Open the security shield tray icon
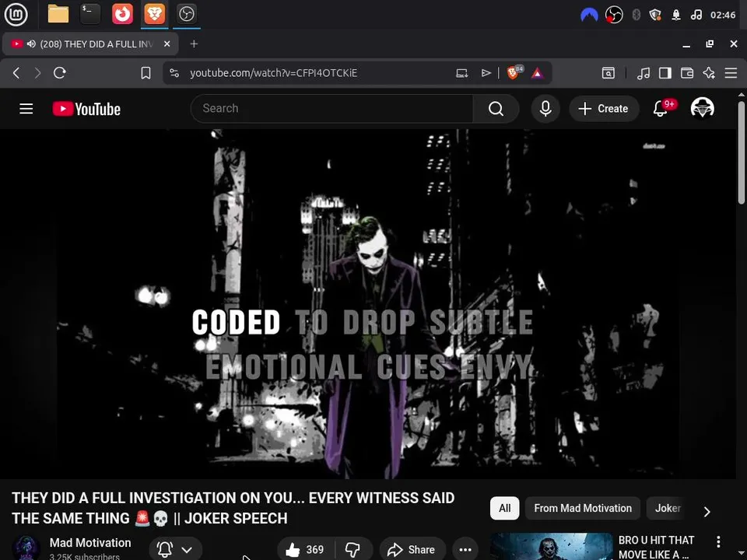The height and width of the screenshot is (560, 747). point(655,15)
